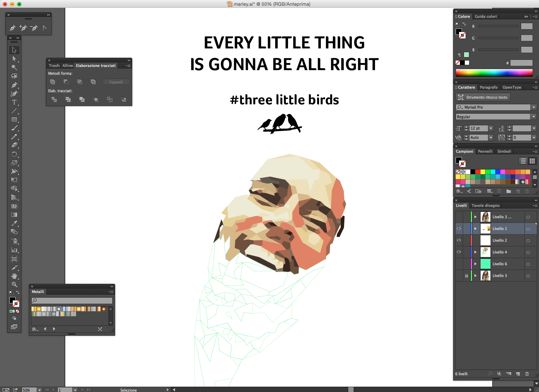The width and height of the screenshot is (539, 392).
Task: Select the Eyedropper tool
Action: point(14,223)
